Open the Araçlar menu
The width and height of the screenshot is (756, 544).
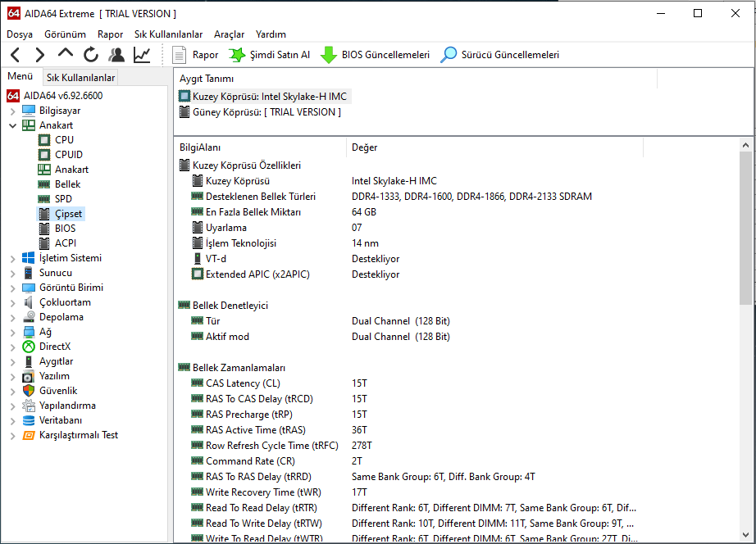[x=229, y=34]
